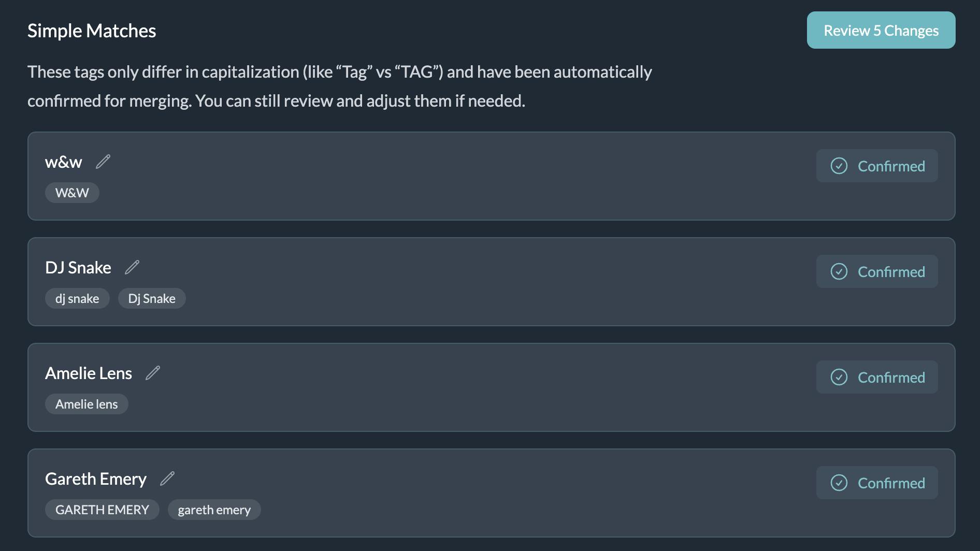Image resolution: width=980 pixels, height=551 pixels.
Task: Click the W&W uppercase tag chip
Action: (72, 193)
